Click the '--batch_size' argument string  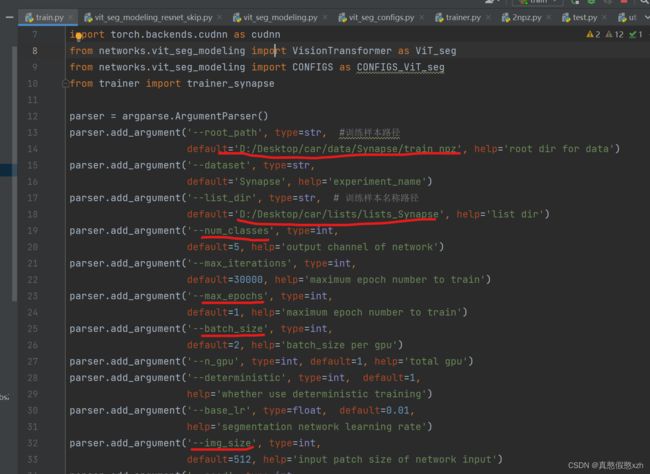[x=227, y=329]
